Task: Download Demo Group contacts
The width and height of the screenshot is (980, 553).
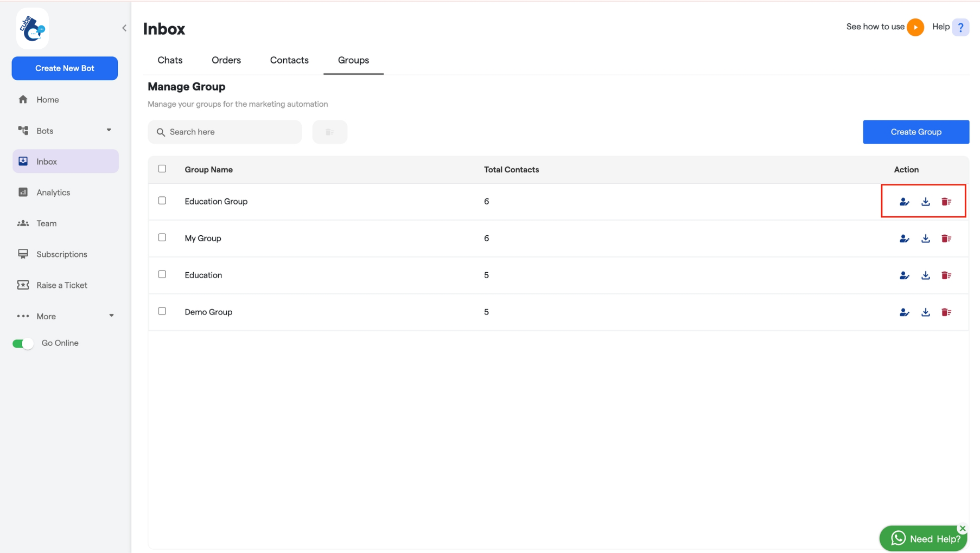Action: pyautogui.click(x=925, y=312)
